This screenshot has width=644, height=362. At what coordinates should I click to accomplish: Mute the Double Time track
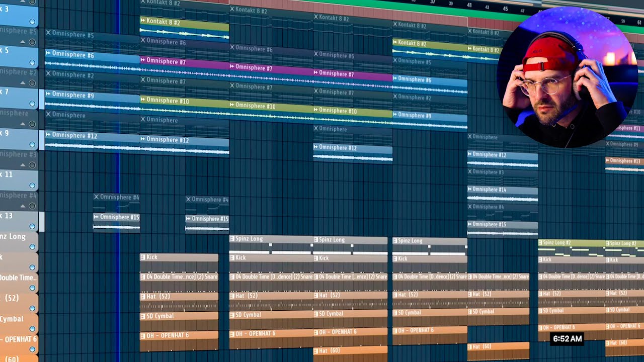click(x=32, y=288)
